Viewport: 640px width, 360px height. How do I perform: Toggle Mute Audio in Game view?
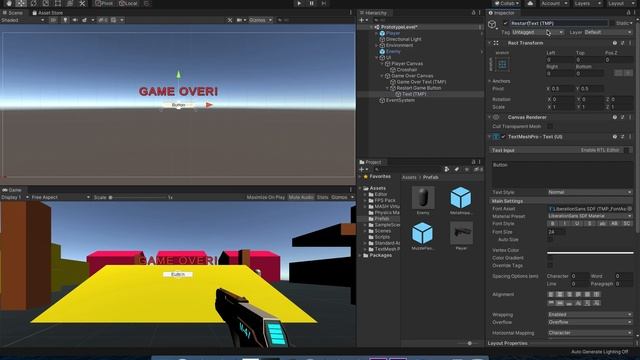[x=301, y=197]
